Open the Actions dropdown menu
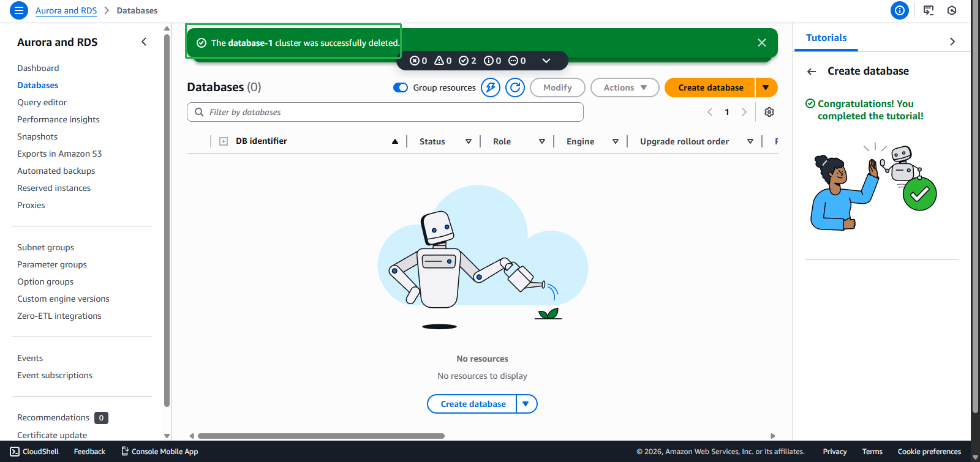The height and width of the screenshot is (462, 980). tap(624, 88)
